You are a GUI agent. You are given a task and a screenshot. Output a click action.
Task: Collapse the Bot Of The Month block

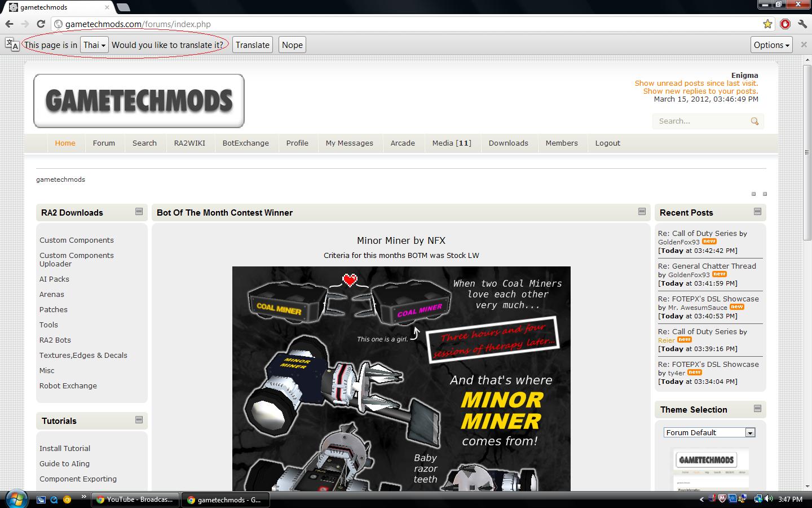642,211
